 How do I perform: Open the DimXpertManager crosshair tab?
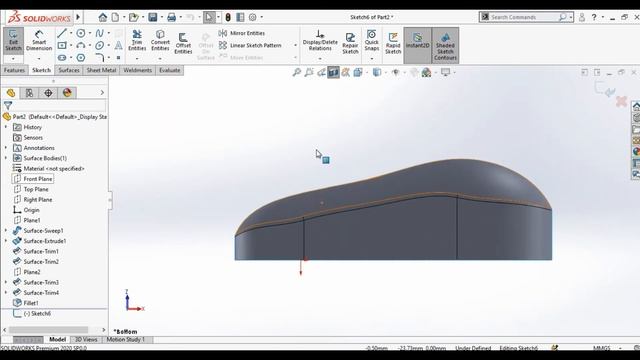(48, 93)
